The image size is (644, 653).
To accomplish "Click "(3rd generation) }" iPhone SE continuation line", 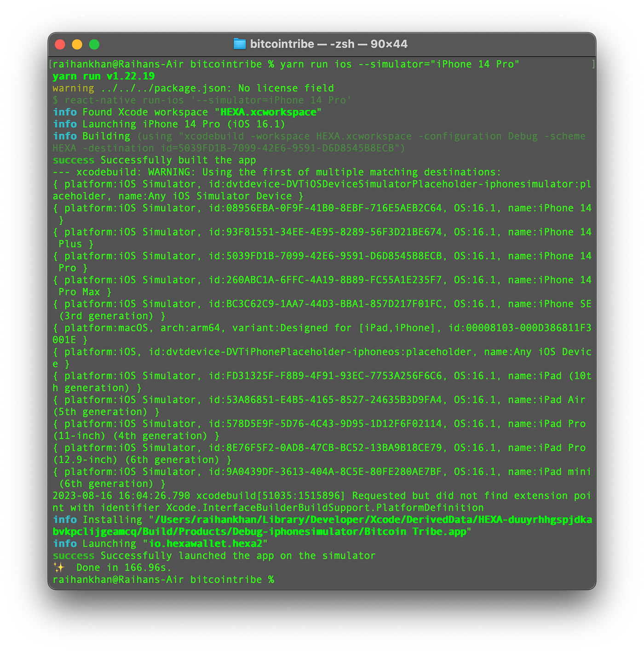I will coord(112,316).
